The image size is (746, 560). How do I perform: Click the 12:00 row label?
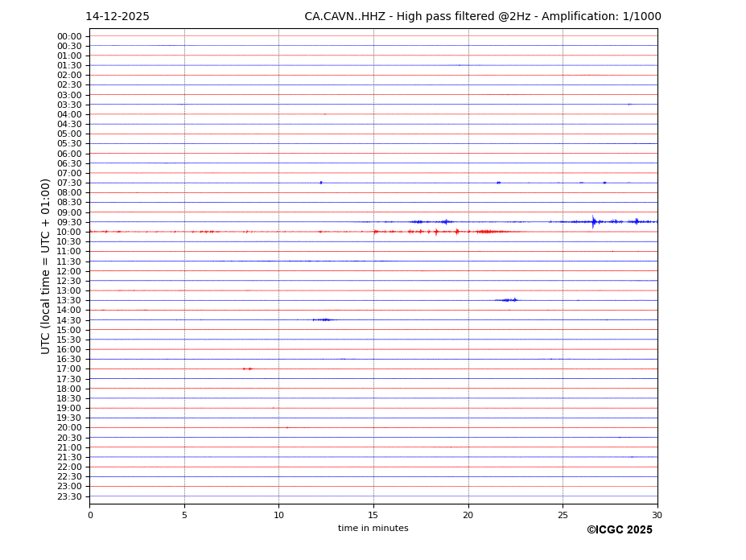tap(69, 271)
